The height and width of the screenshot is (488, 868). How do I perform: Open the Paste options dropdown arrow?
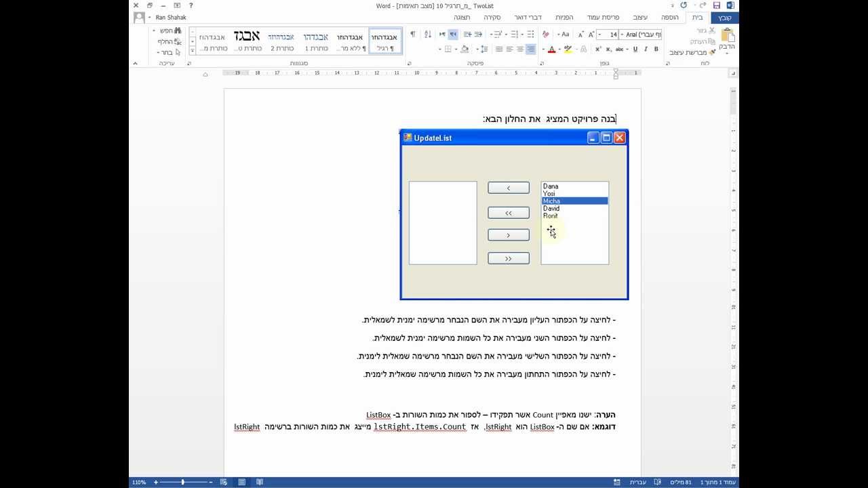[x=728, y=54]
